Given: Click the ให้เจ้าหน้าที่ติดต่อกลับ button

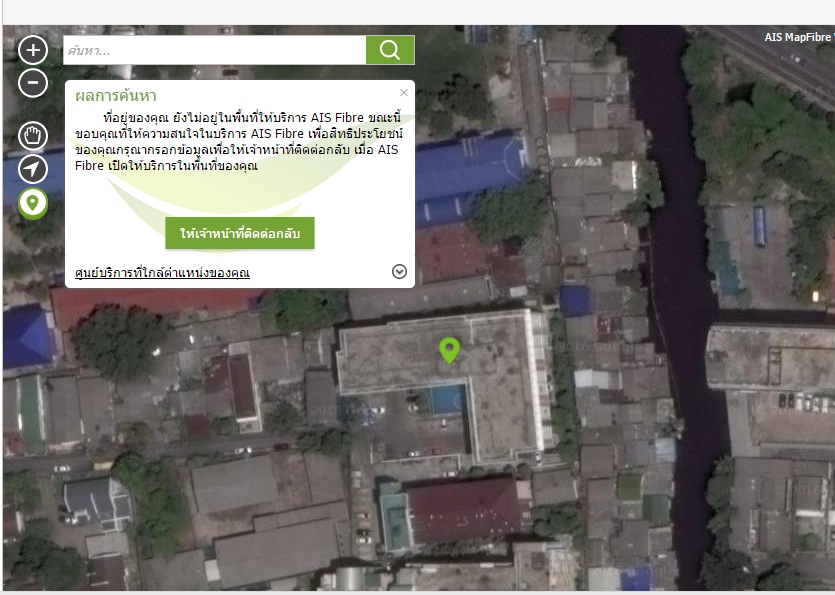Looking at the screenshot, I should point(240,233).
